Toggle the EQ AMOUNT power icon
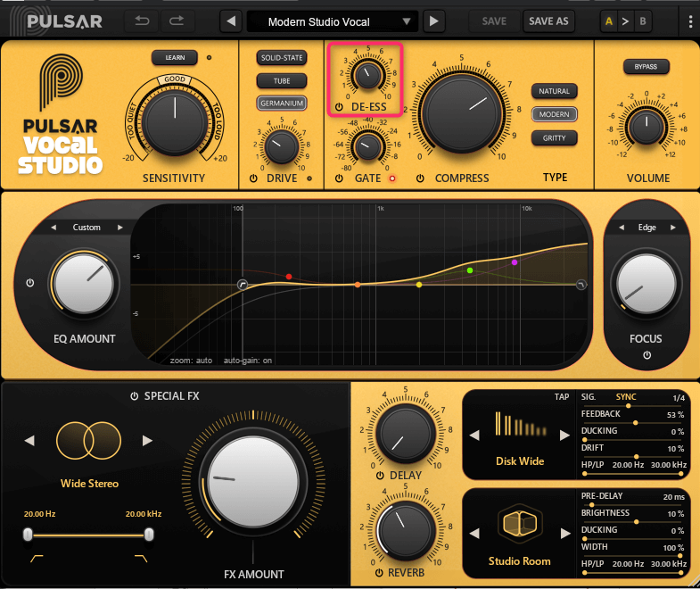This screenshot has width=700, height=589. tap(30, 283)
